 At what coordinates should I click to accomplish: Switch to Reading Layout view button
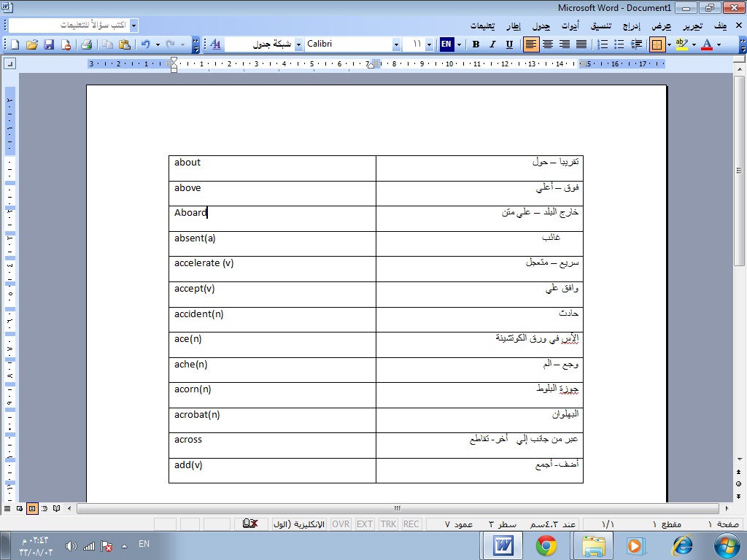pos(57,508)
